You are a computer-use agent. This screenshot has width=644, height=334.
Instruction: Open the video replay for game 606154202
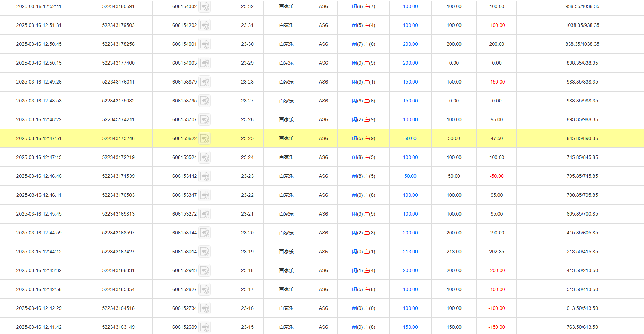pyautogui.click(x=205, y=25)
